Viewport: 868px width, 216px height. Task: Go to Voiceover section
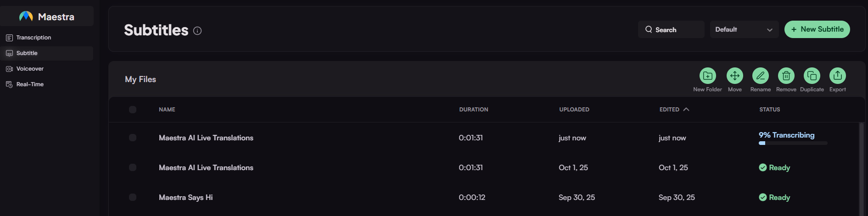point(30,69)
